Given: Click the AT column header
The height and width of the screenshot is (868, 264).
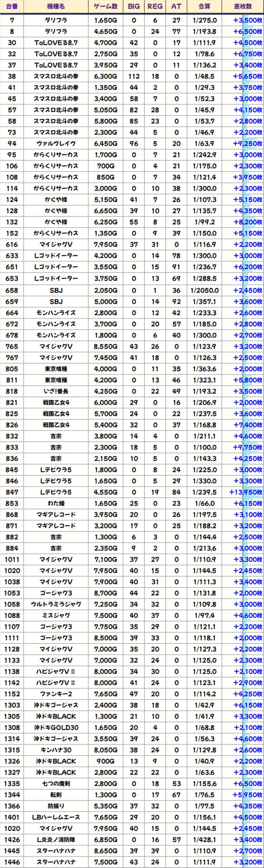Looking at the screenshot, I should [176, 6].
